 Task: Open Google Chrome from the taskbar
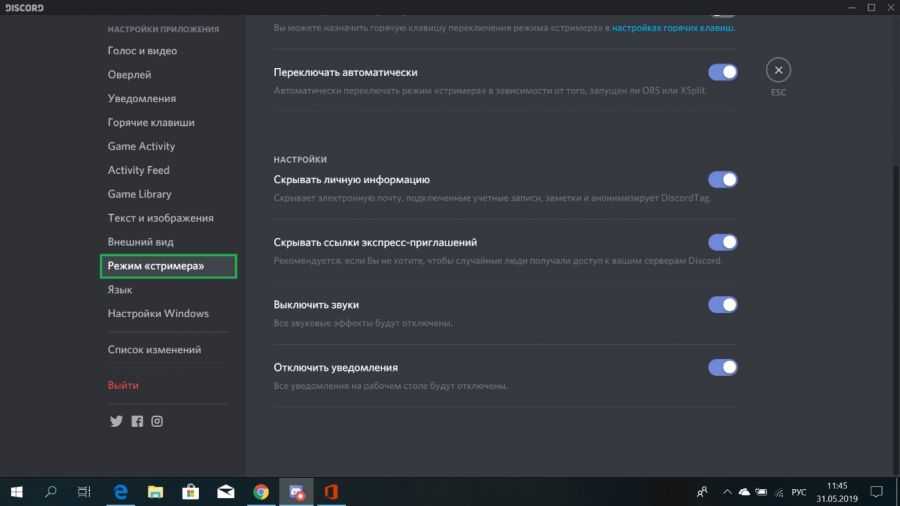click(x=260, y=491)
